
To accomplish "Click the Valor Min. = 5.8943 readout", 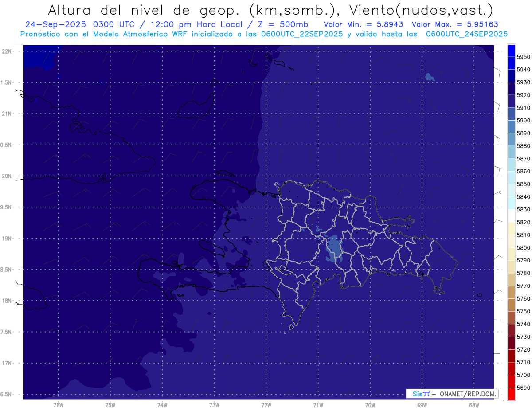I will 363,24.
